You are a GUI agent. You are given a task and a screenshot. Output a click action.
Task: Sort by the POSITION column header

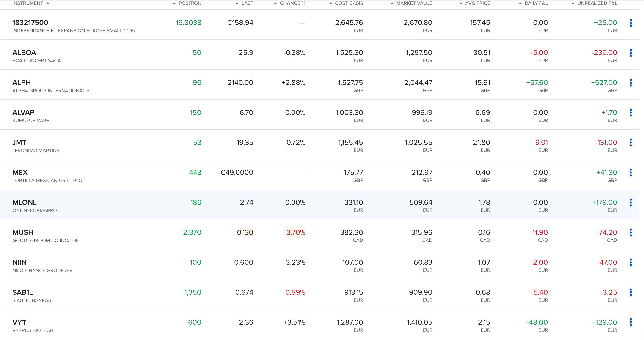[x=190, y=3]
